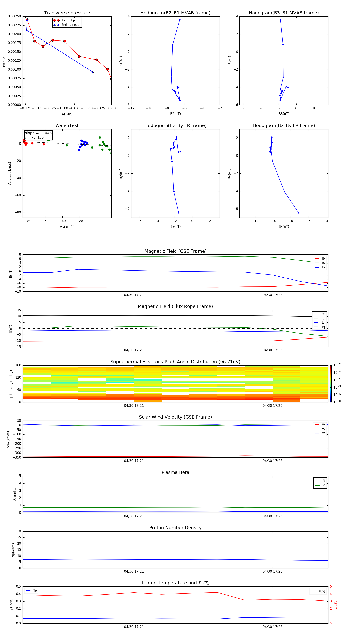This screenshot has height=644, width=351.
Task: Click the 'Proton Number Density' title
Action: (175, 528)
